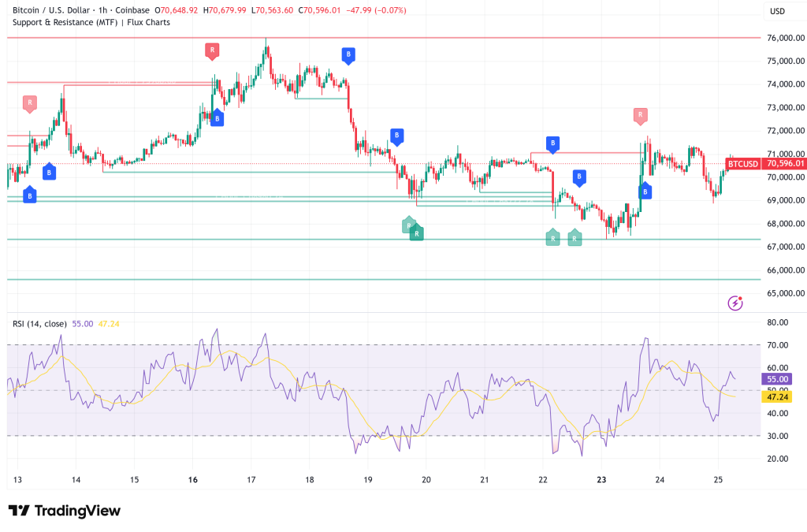Click the purple lightning bolt icon
Screen dimensions: 807x532
click(735, 303)
